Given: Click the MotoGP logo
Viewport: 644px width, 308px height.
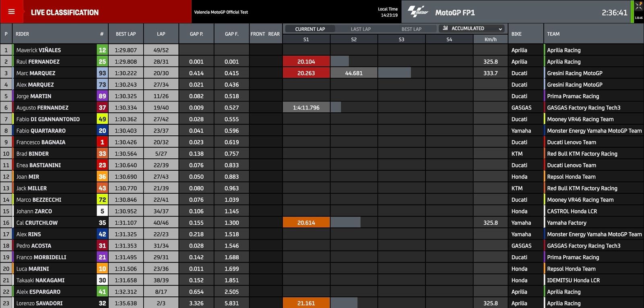Looking at the screenshot, I should [x=418, y=12].
